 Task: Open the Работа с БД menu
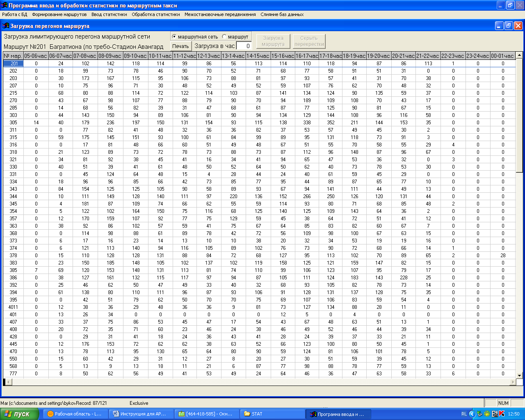coord(15,14)
